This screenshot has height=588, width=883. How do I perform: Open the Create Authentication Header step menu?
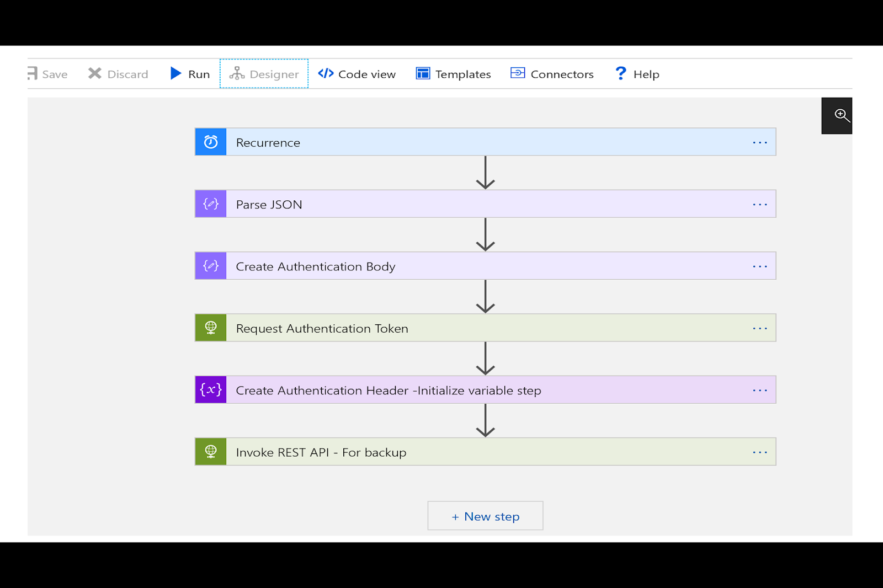(x=760, y=390)
